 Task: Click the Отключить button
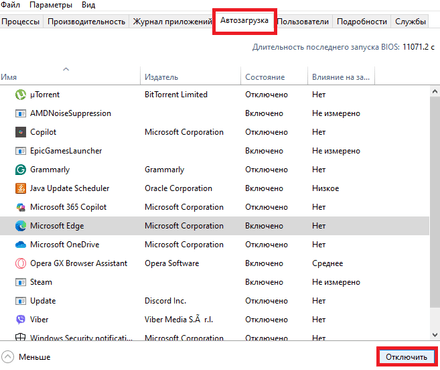coord(406,357)
